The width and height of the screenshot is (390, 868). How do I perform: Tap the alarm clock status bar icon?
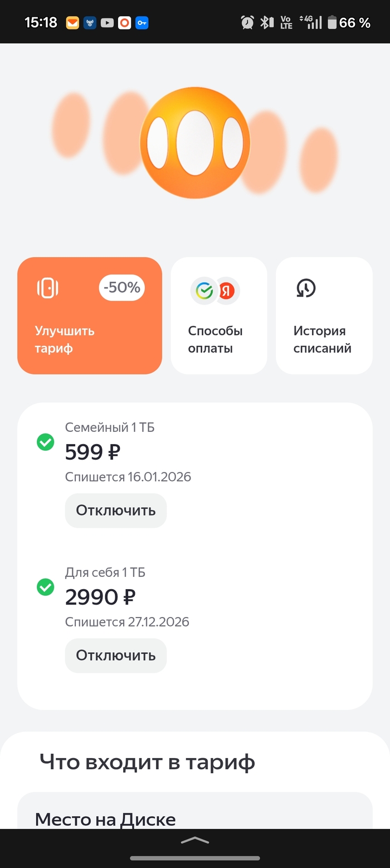coord(247,22)
